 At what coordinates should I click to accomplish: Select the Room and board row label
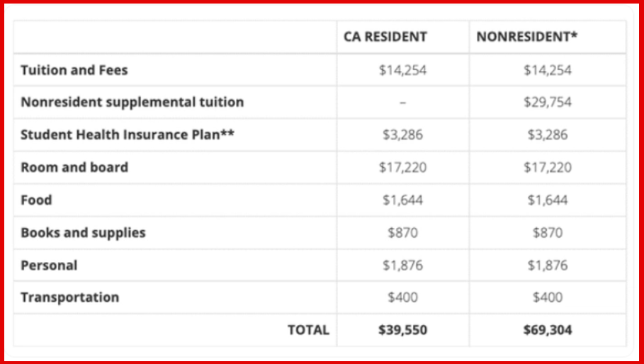pos(74,167)
